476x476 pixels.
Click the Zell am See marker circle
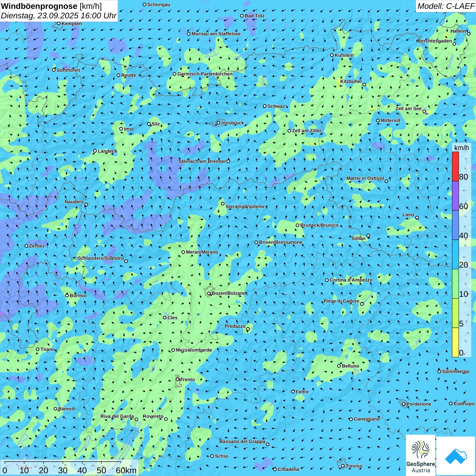tap(424, 111)
